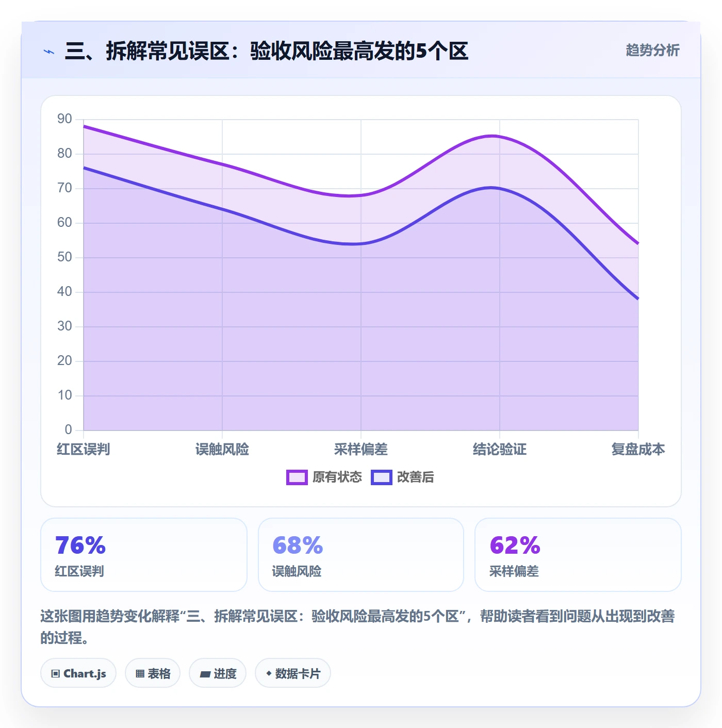Image resolution: width=722 pixels, height=728 pixels.
Task: Click the y-axis value 60
Action: 64,223
